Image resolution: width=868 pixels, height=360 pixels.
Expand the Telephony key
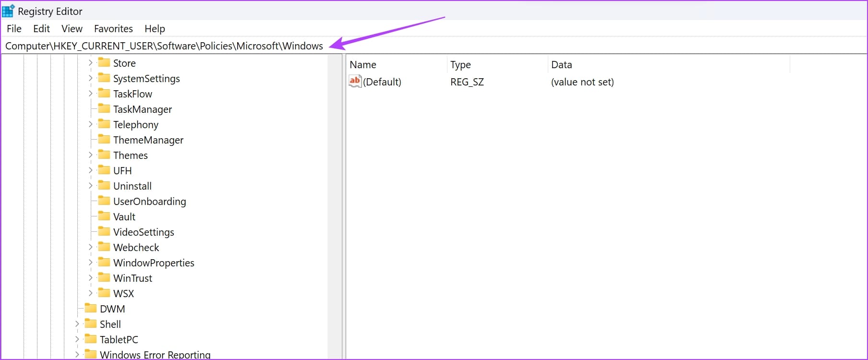(x=90, y=124)
